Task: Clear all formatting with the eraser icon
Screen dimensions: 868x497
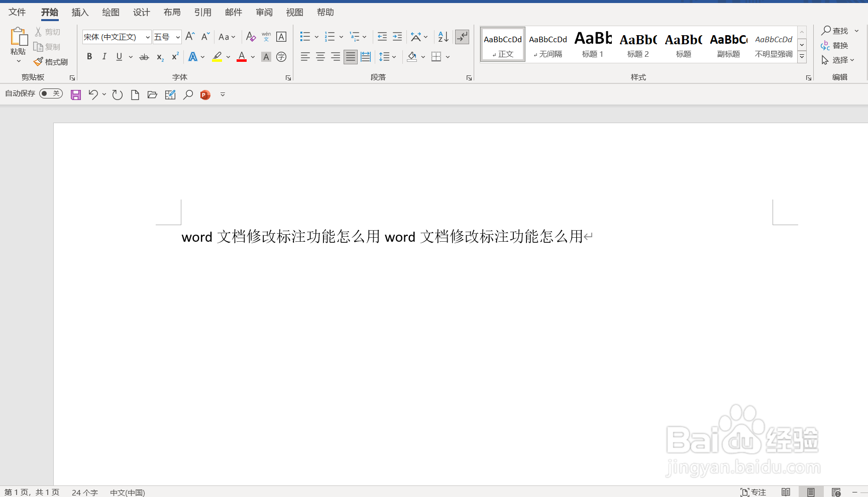Action: pos(251,37)
